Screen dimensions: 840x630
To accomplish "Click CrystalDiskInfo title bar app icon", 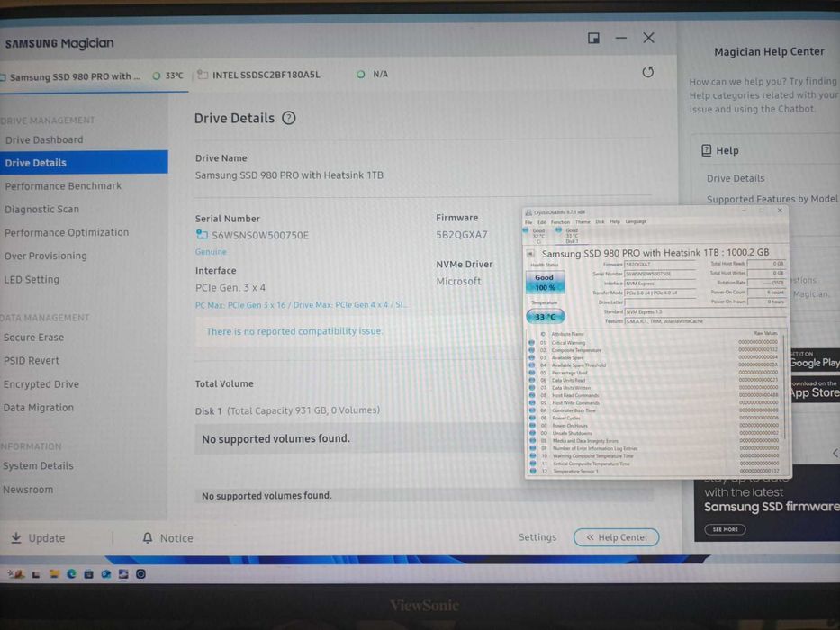I will click(x=528, y=212).
